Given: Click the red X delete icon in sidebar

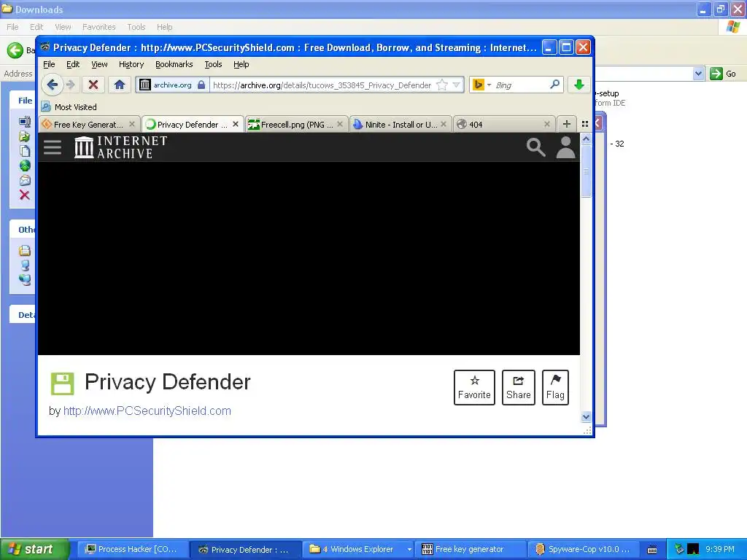Looking at the screenshot, I should pos(25,195).
